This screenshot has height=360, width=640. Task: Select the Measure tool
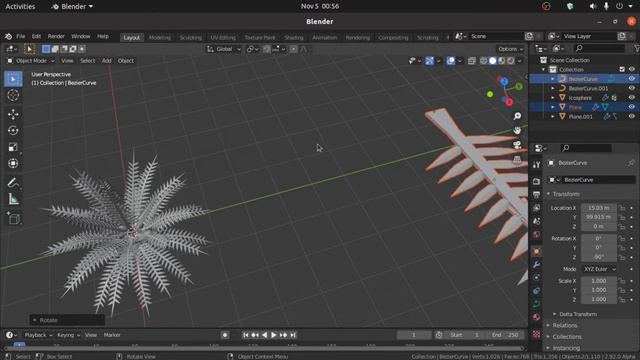click(13, 199)
